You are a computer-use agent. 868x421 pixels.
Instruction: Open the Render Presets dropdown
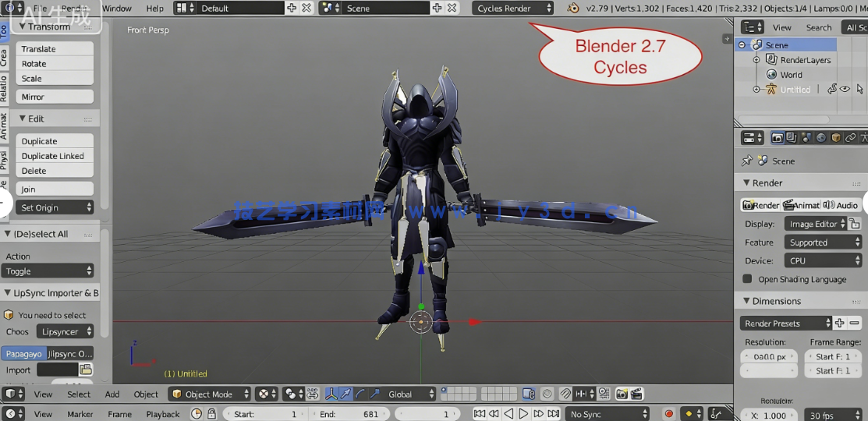coord(785,323)
